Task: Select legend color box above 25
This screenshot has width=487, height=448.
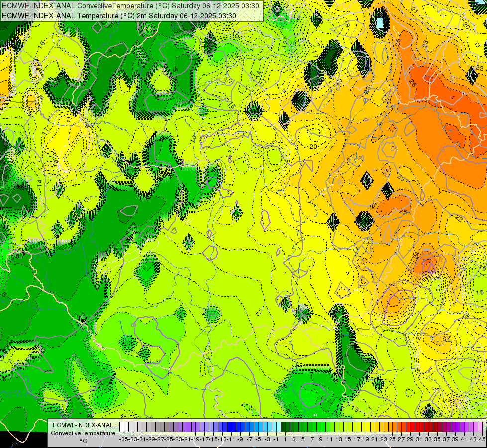Action: pos(390,427)
